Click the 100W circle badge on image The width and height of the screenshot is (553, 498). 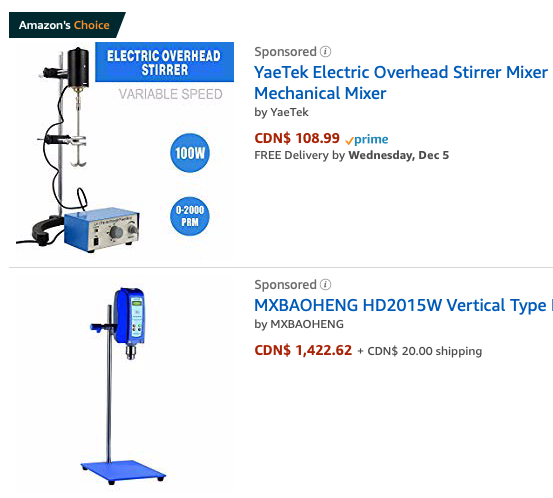[x=190, y=153]
